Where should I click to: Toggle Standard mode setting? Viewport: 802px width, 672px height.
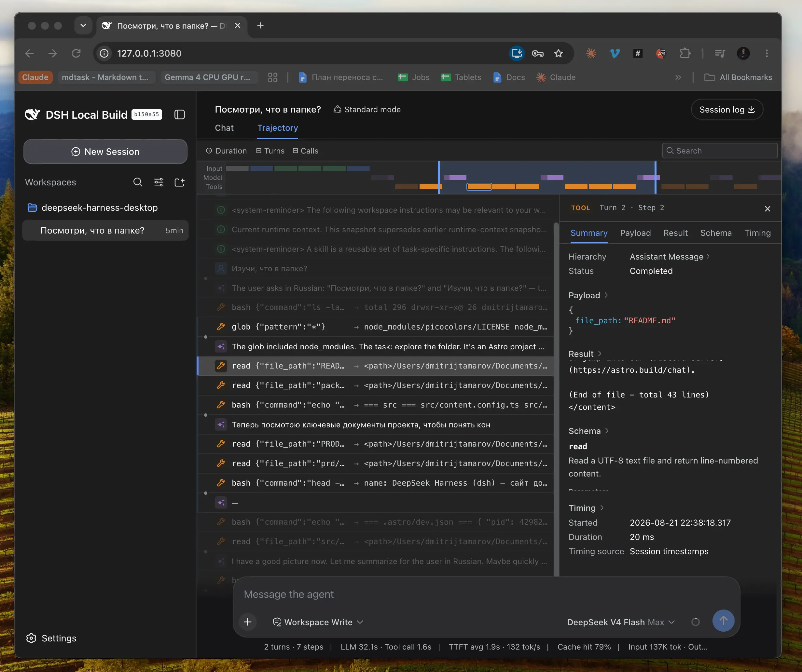click(x=367, y=110)
